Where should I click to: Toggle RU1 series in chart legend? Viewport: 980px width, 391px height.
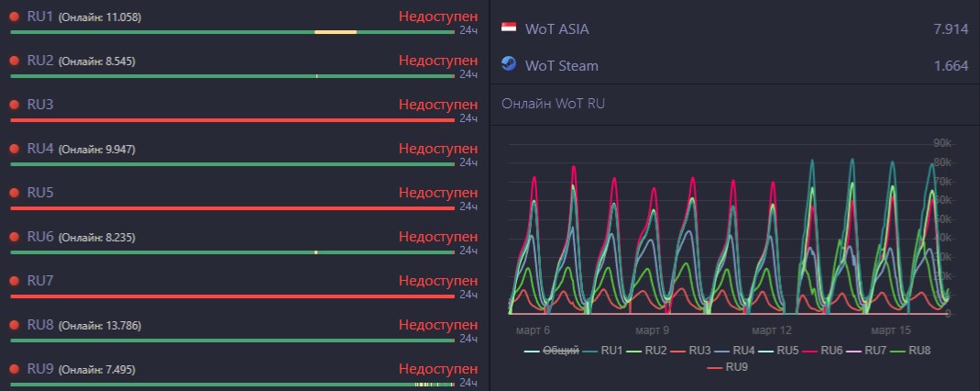click(602, 351)
